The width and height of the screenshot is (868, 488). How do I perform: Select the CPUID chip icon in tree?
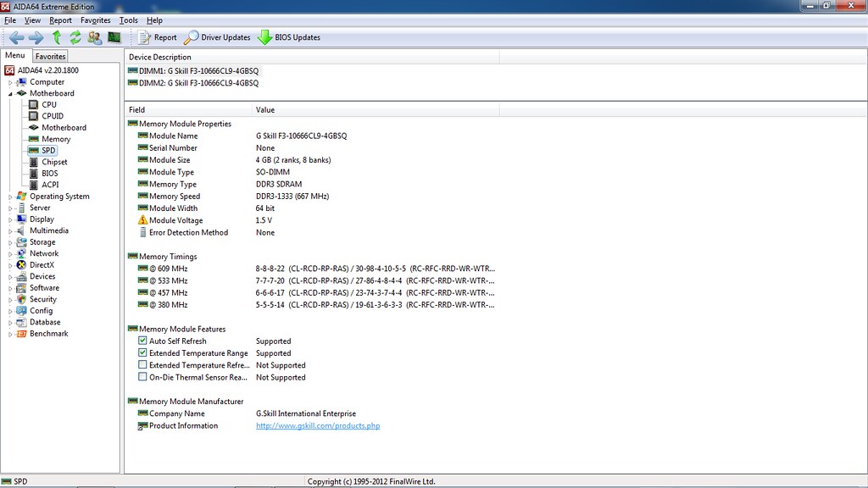[33, 116]
